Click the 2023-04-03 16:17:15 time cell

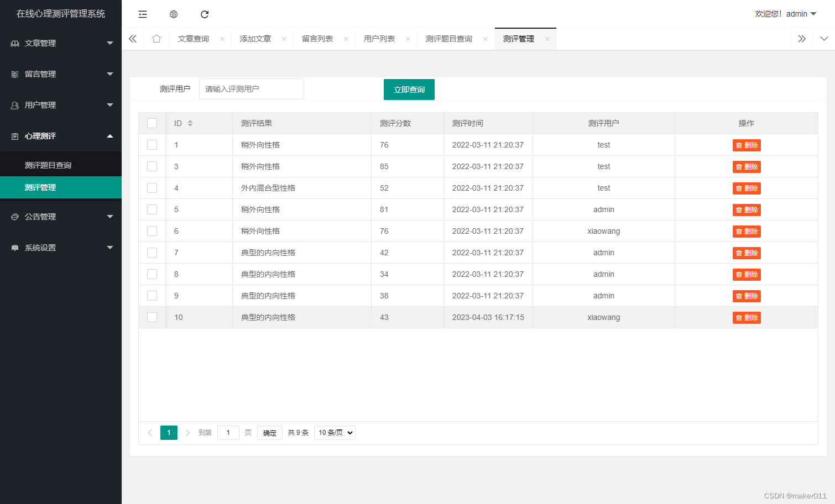tap(488, 317)
